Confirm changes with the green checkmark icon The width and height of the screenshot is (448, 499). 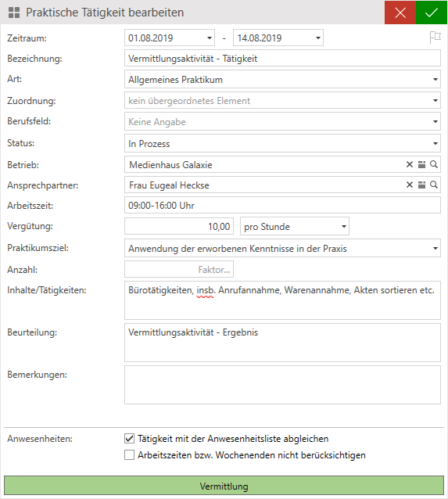[432, 13]
